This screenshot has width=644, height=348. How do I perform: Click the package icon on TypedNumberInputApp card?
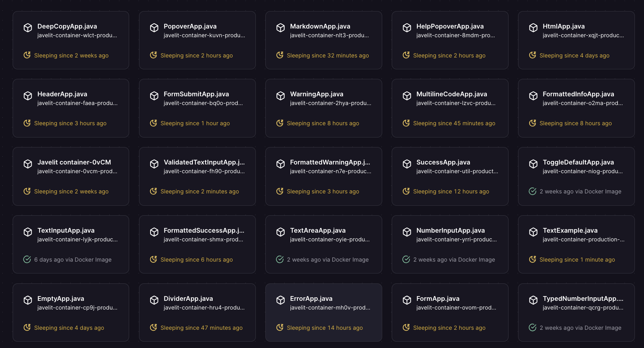(x=533, y=300)
